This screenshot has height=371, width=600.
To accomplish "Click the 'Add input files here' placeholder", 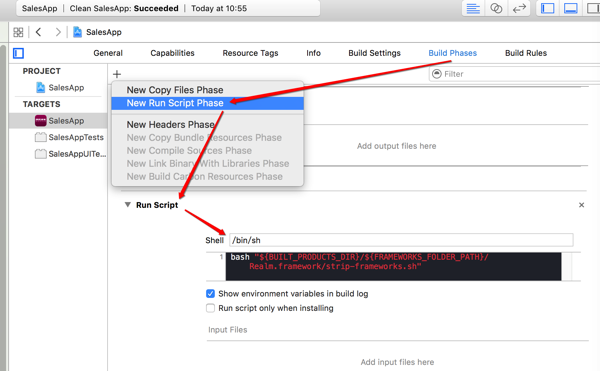I will pyautogui.click(x=397, y=362).
